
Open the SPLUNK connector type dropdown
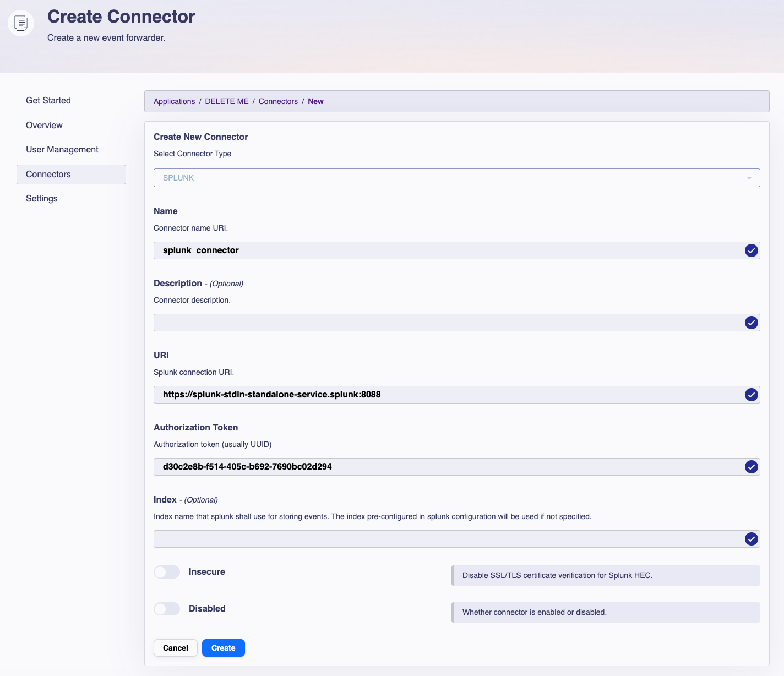(456, 177)
